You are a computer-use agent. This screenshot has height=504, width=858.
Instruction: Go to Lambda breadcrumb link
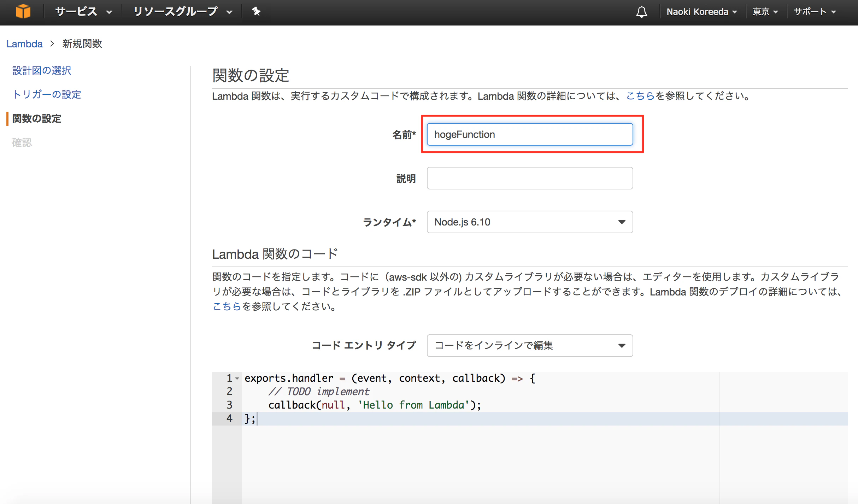pos(24,44)
